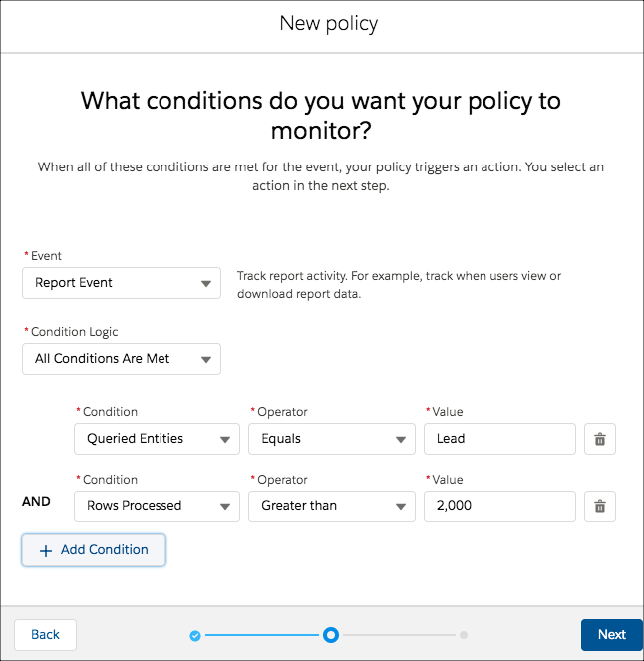
Task: Open the Condition Logic dropdown
Action: [x=122, y=359]
